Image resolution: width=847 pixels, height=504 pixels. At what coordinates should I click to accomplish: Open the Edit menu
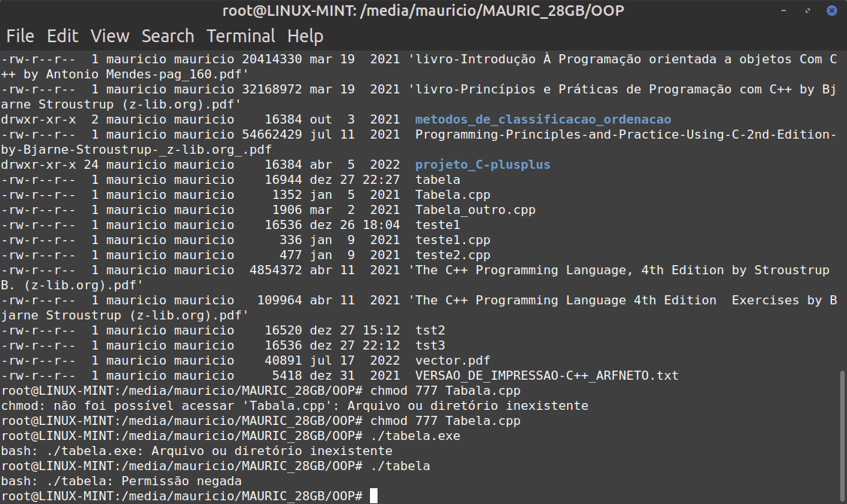63,36
